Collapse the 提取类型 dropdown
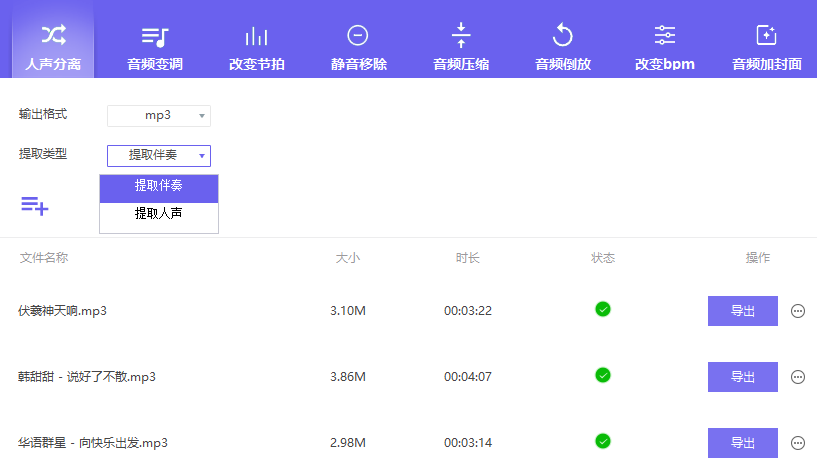This screenshot has height=472, width=817. click(x=159, y=155)
